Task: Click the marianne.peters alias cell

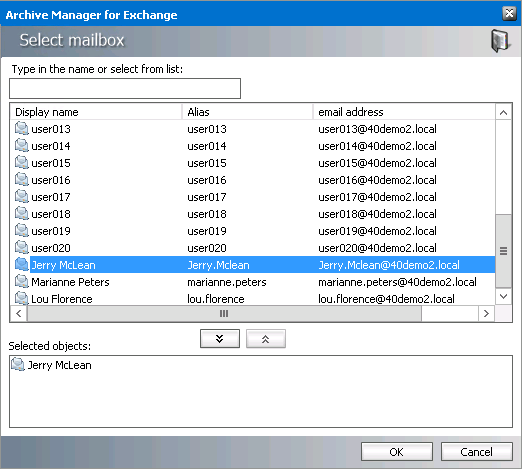Action: (227, 282)
